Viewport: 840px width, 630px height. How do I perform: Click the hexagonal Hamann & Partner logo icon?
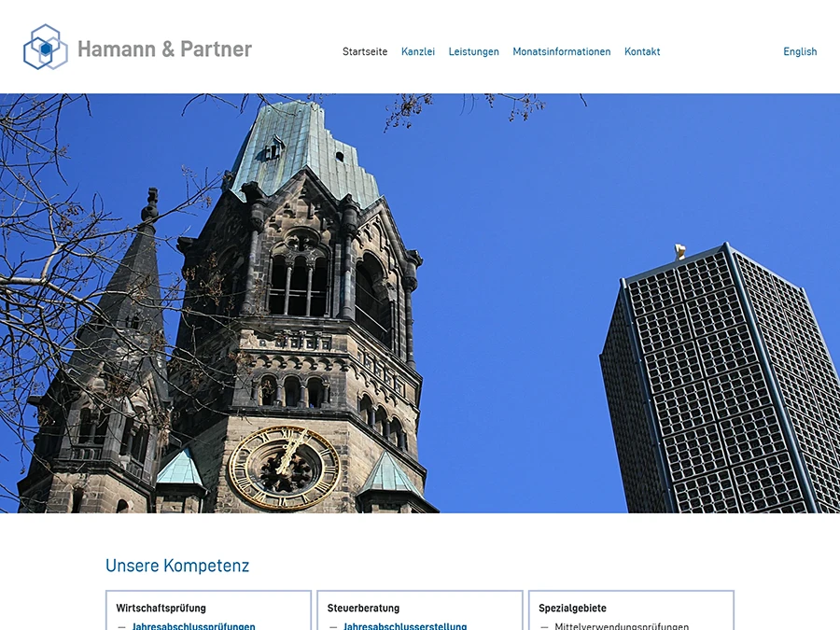pyautogui.click(x=44, y=49)
